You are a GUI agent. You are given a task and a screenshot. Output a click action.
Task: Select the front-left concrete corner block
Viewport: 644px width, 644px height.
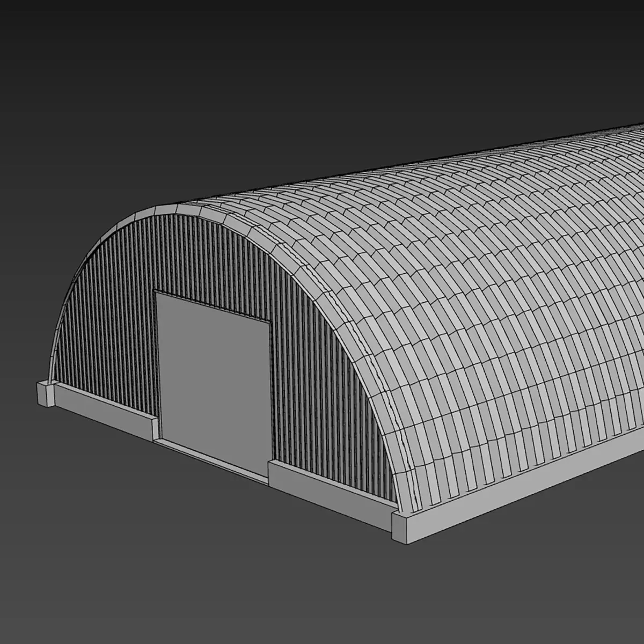[46, 393]
